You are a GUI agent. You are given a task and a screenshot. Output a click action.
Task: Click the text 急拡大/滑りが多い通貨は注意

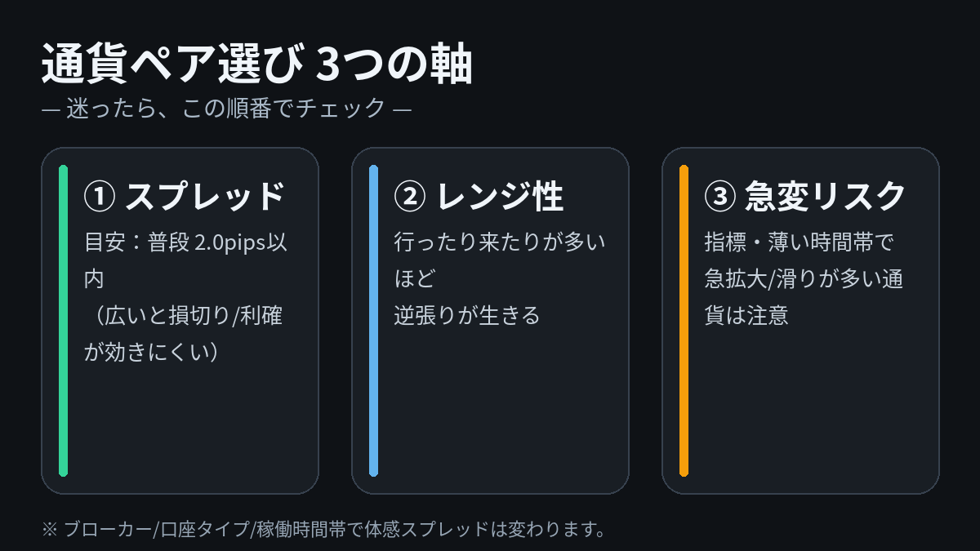(804, 279)
